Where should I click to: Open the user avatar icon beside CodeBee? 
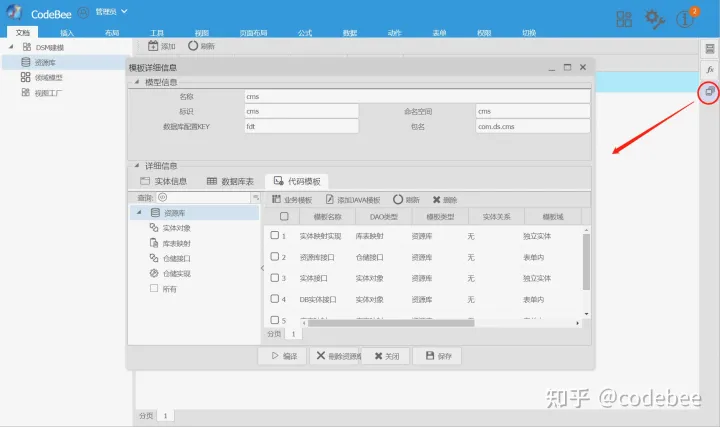83,12
